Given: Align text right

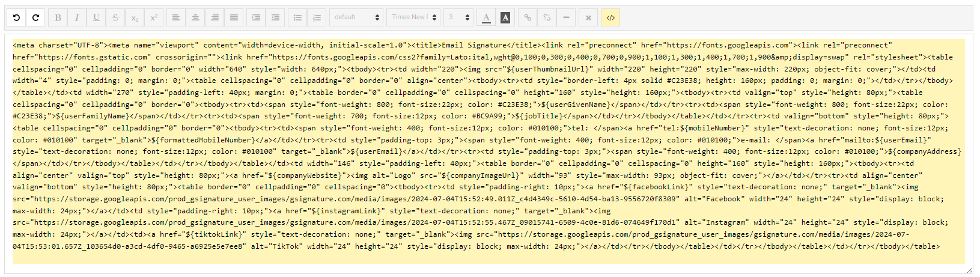Looking at the screenshot, I should [215, 17].
